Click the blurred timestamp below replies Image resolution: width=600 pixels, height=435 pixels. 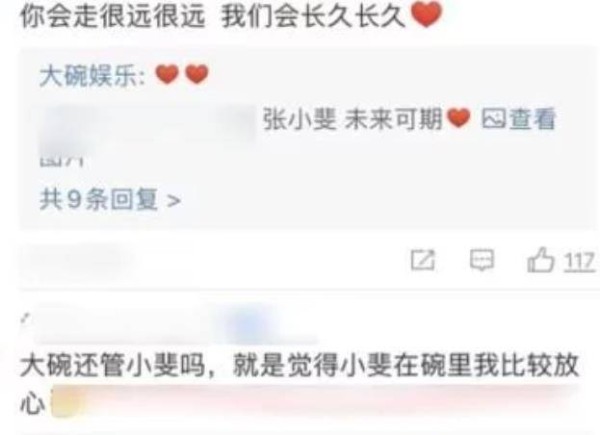75,261
